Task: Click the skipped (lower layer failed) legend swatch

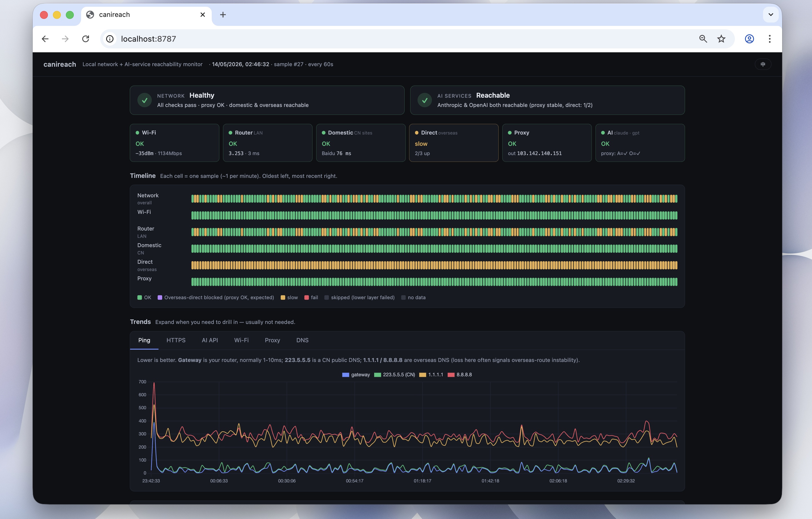Action: (x=326, y=297)
